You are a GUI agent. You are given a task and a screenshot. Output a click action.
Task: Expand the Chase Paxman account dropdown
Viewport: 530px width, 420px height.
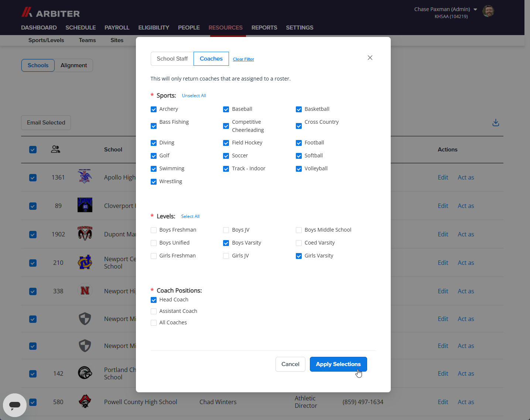tap(475, 9)
